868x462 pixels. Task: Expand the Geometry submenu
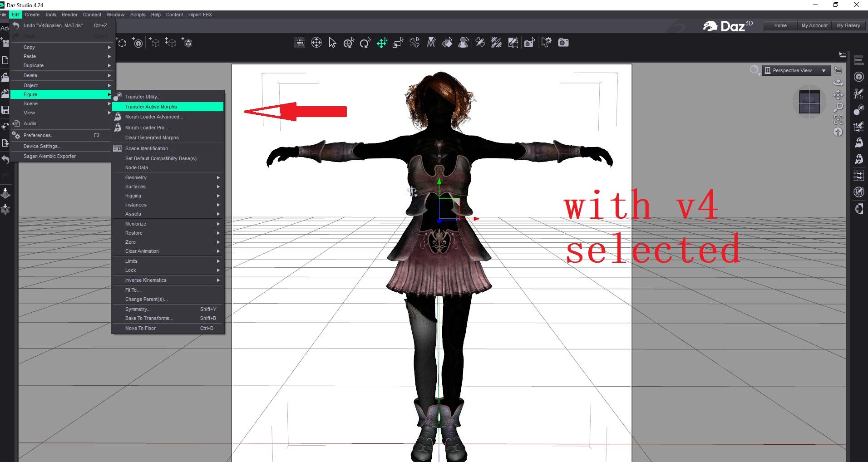tap(168, 177)
